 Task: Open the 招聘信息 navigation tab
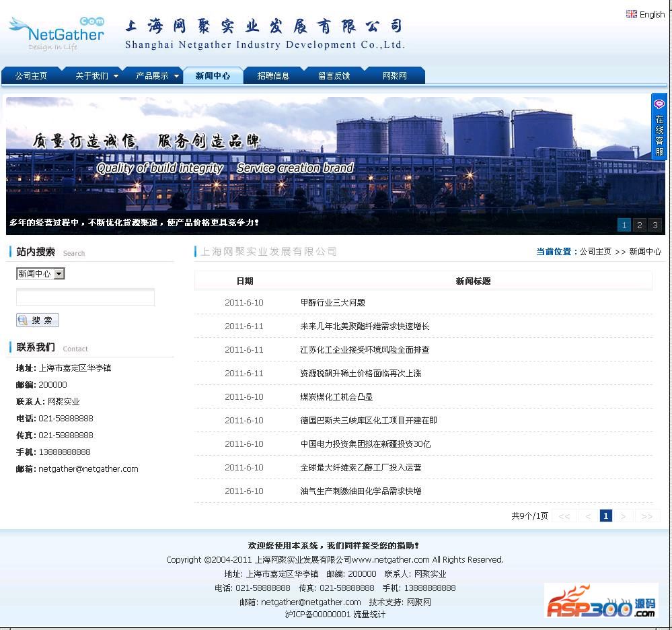pos(273,76)
